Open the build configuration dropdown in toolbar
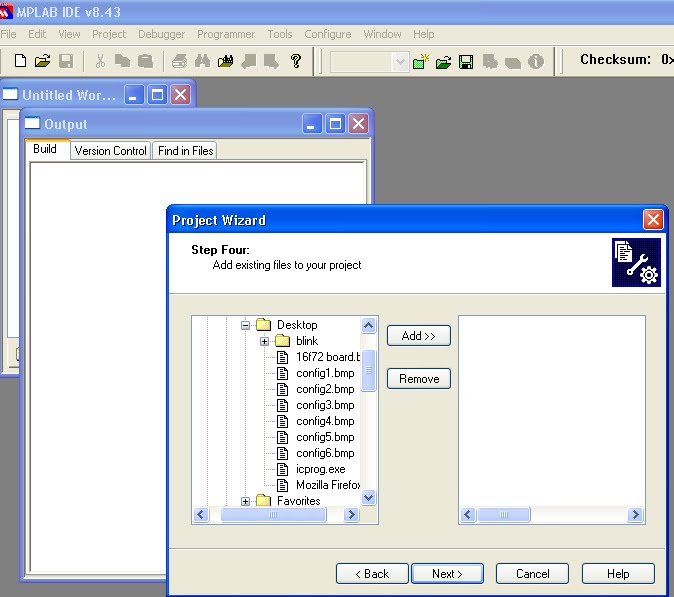 pyautogui.click(x=400, y=62)
